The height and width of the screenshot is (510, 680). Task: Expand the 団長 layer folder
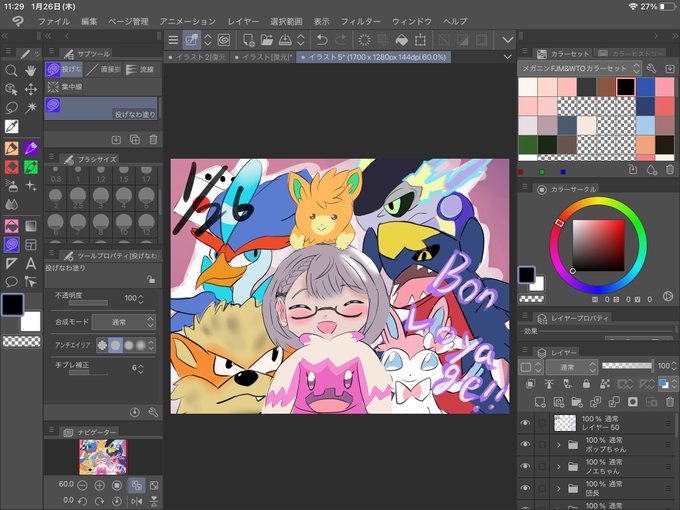click(x=559, y=488)
